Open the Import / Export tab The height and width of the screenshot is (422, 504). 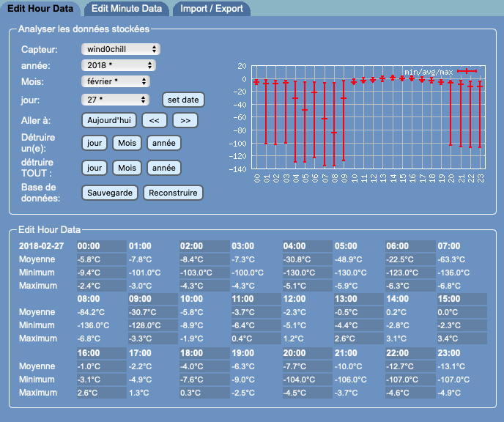pyautogui.click(x=212, y=8)
